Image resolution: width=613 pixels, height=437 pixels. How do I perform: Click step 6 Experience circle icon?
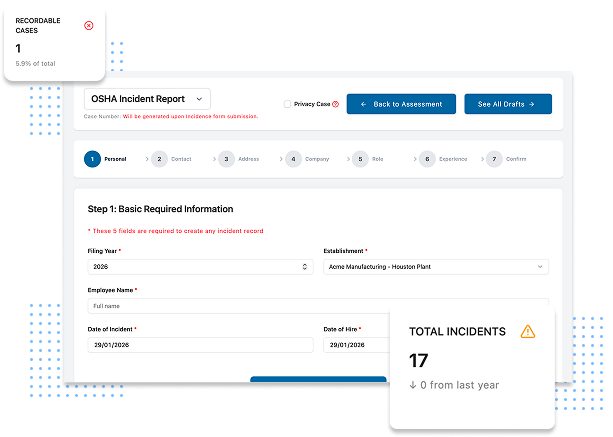coord(427,158)
